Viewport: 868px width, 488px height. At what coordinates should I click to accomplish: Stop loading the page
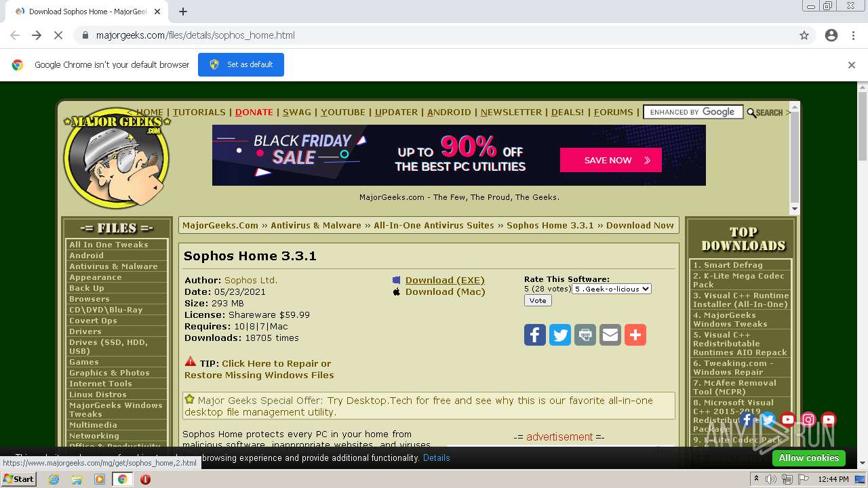[x=58, y=35]
